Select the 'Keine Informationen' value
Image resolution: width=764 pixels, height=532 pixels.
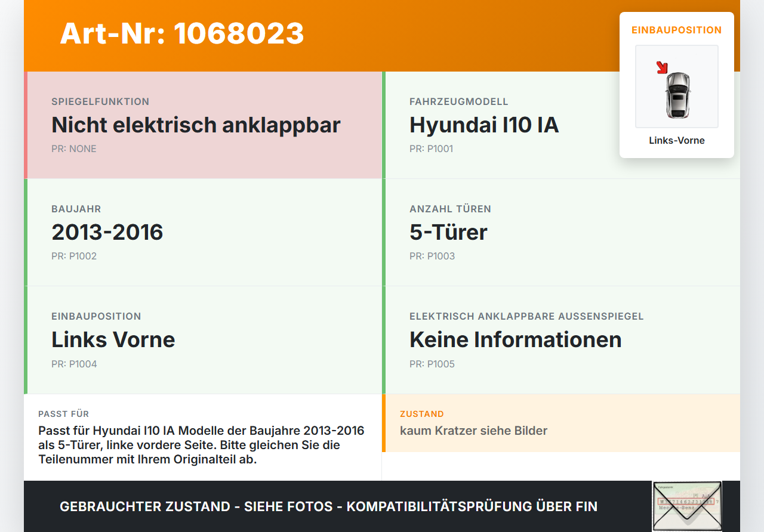tap(516, 339)
